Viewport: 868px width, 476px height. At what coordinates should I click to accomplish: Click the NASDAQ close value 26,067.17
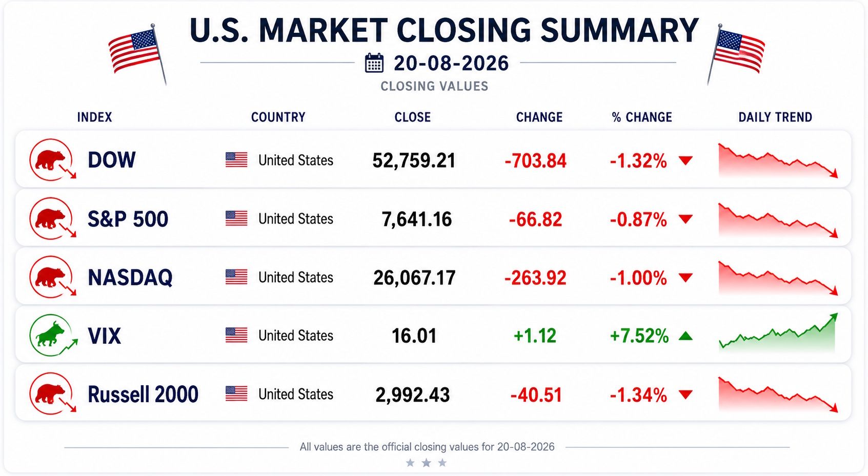(x=414, y=278)
